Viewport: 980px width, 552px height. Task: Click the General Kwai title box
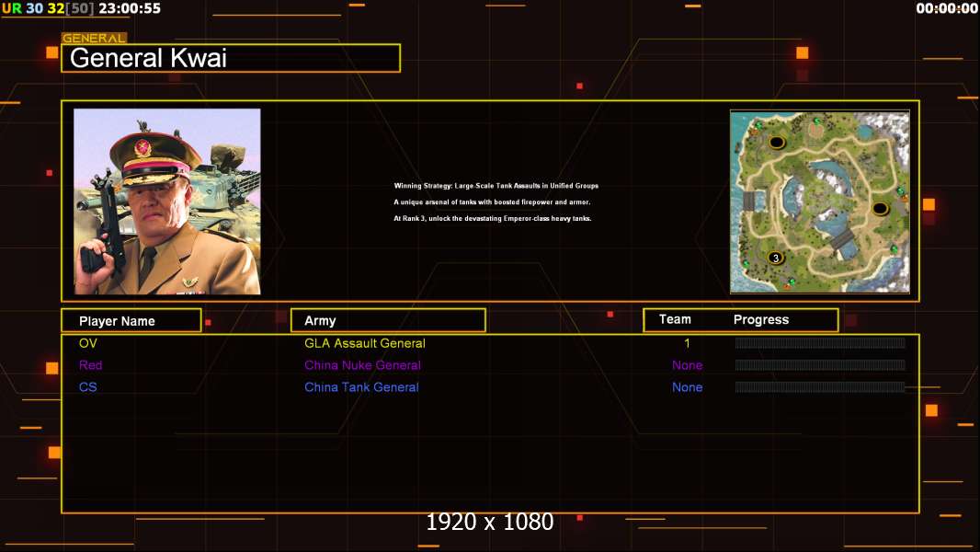tap(231, 58)
